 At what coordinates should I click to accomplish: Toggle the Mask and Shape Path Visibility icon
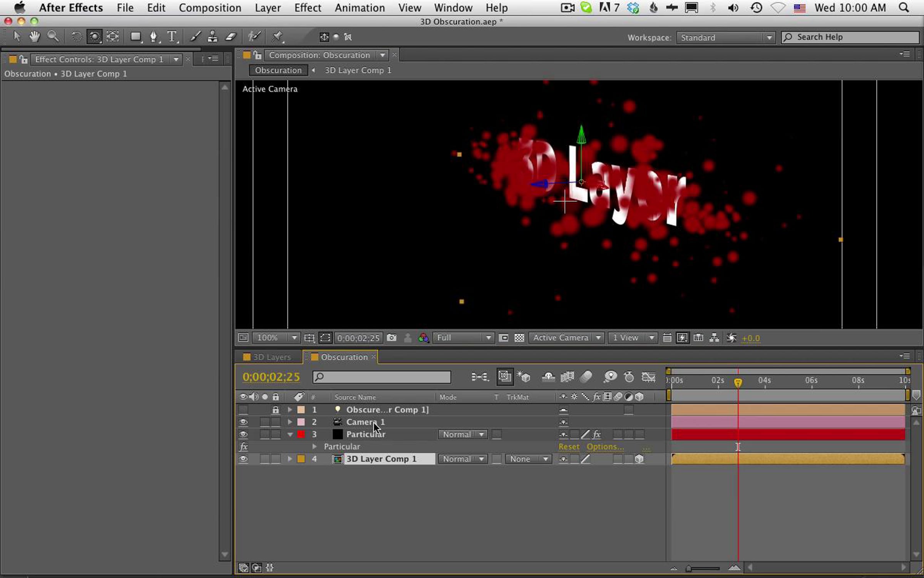[x=325, y=338]
